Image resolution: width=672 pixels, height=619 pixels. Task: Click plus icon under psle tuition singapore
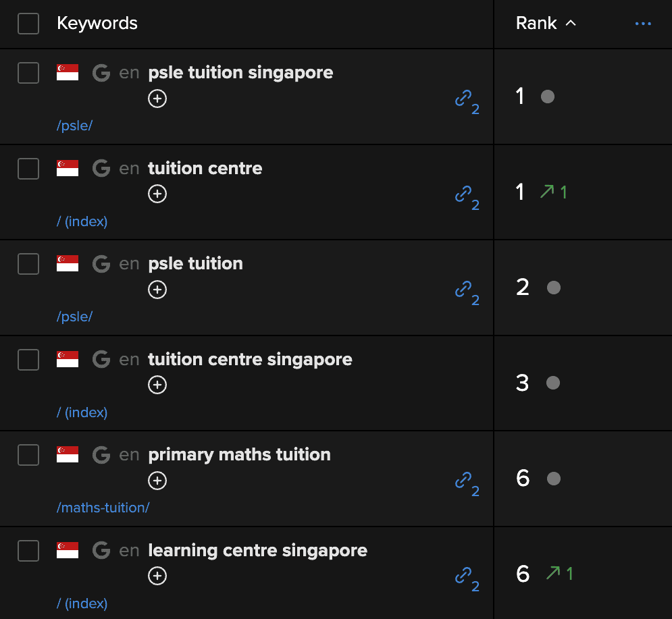(x=157, y=99)
